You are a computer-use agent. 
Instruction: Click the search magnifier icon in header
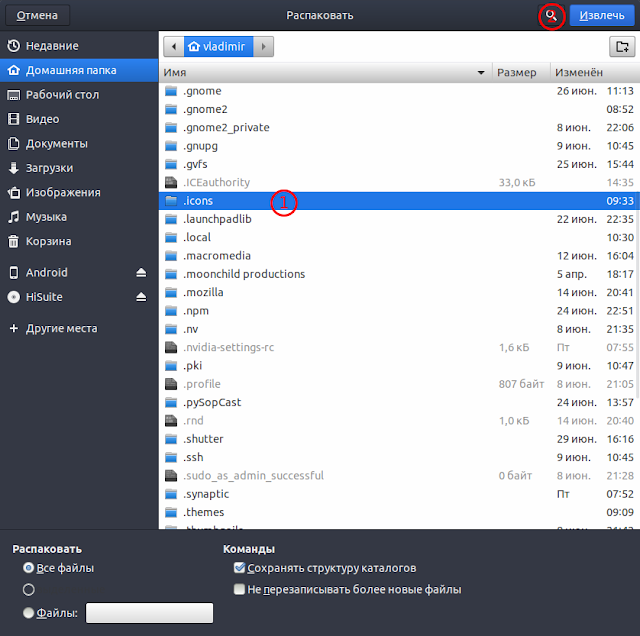551,16
